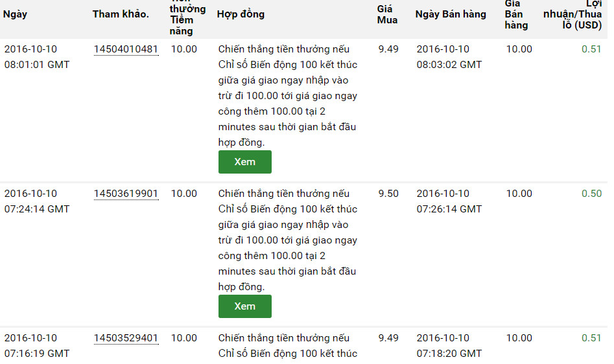The image size is (614, 364).
Task: Click Xem button for contract 14504010481
Action: point(244,162)
